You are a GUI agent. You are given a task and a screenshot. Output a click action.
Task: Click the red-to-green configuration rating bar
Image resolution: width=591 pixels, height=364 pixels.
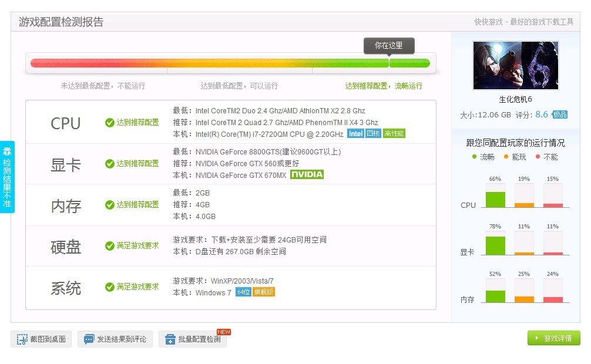(230, 63)
